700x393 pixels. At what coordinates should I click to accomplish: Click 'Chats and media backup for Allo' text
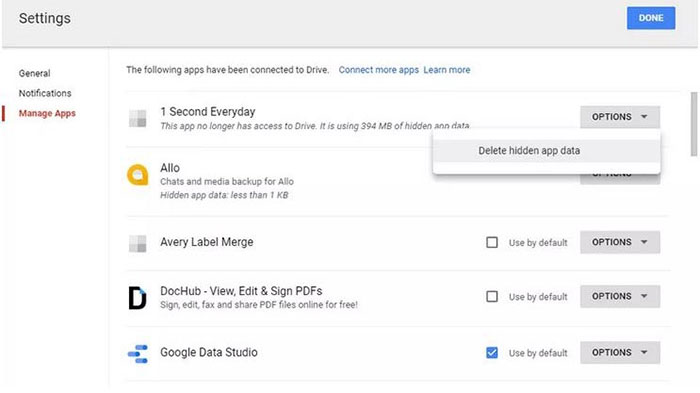click(227, 182)
